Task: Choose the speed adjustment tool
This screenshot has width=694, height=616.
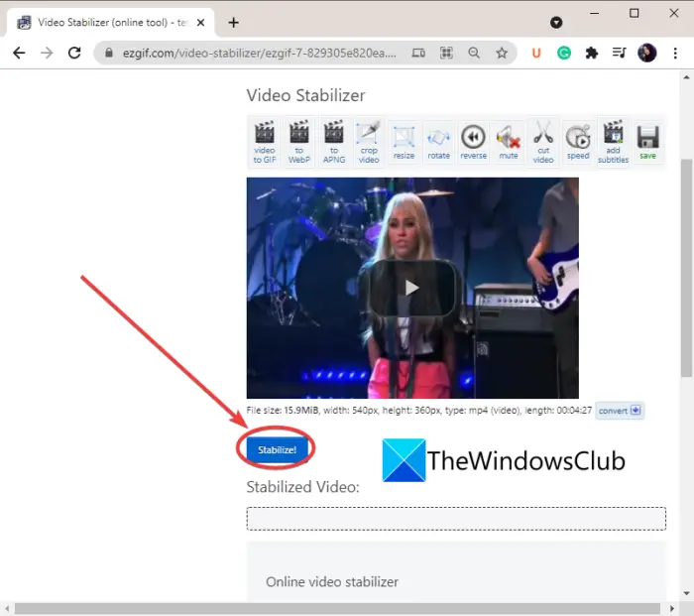Action: [x=578, y=142]
